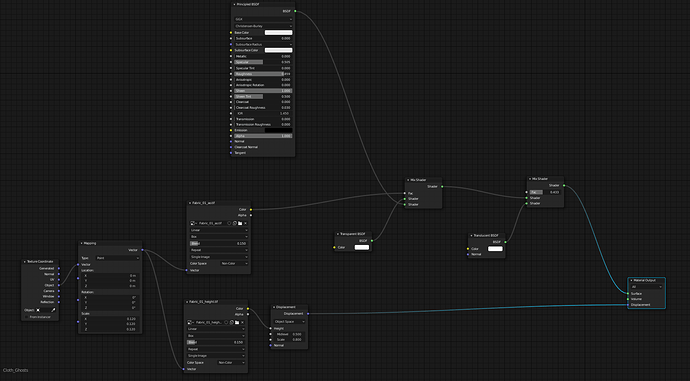Collapse the Mapping node
The height and width of the screenshot is (381, 690).
click(x=82, y=243)
